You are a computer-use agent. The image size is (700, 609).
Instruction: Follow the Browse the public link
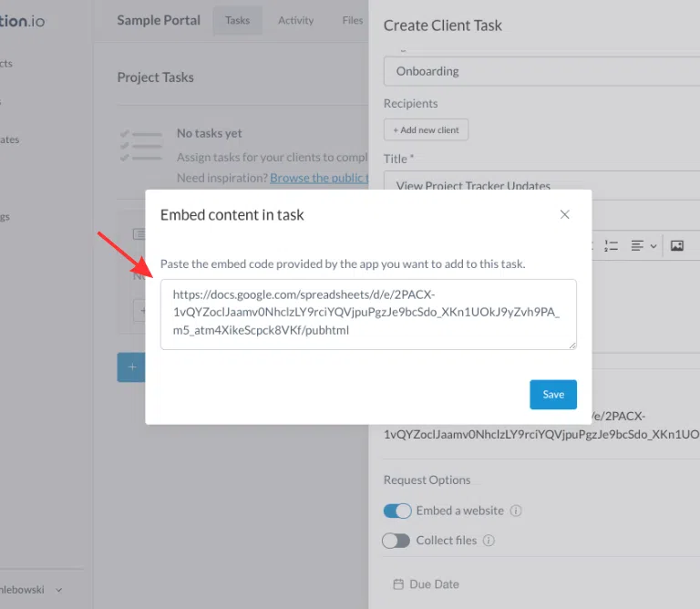click(x=318, y=178)
